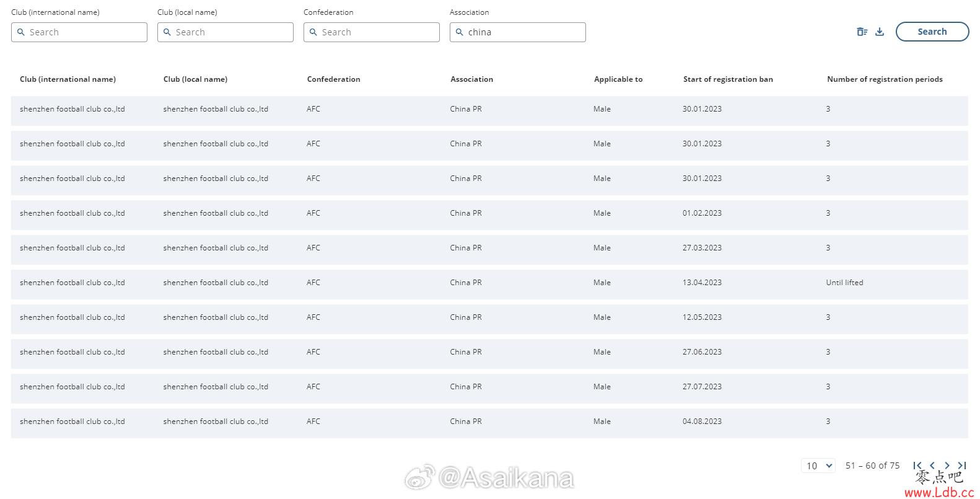Click the 'Confederation' column header
Viewport: 980px width, 499px height.
pyautogui.click(x=333, y=79)
